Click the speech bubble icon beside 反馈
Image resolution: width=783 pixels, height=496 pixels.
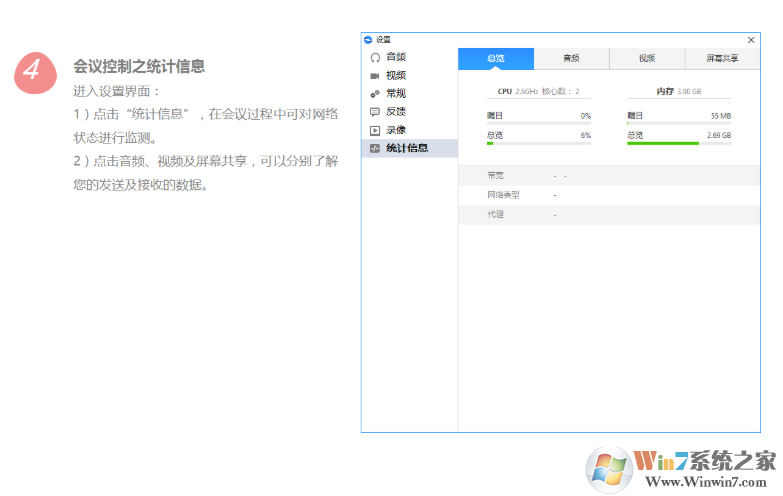coord(375,112)
